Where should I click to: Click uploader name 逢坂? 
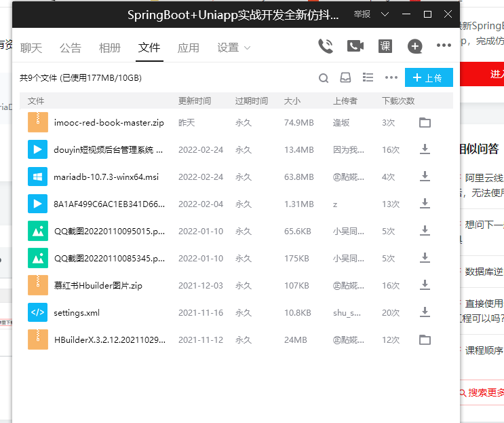[341, 123]
